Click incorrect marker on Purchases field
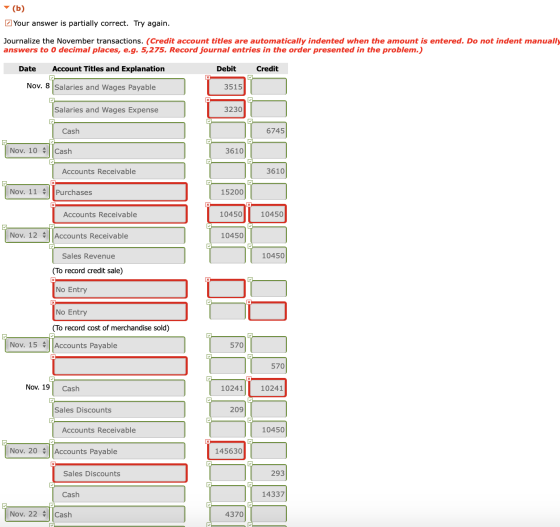 tap(53, 183)
